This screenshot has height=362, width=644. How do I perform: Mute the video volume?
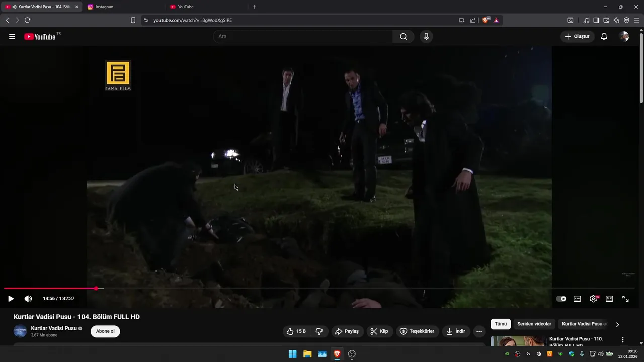28,299
